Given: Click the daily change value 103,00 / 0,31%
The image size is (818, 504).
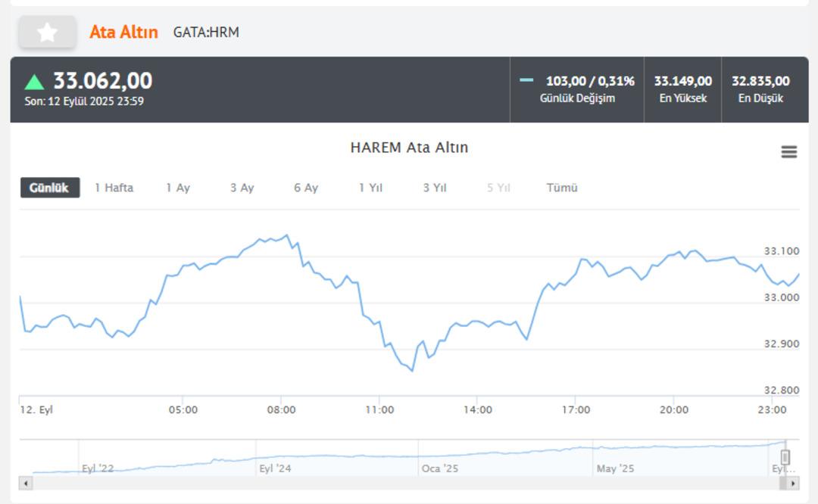Looking at the screenshot, I should point(590,81).
